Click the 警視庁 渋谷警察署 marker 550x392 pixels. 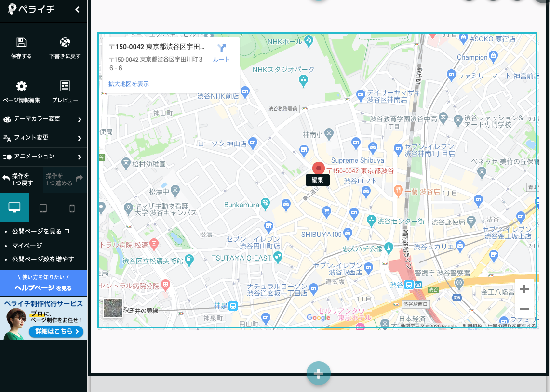click(459, 283)
